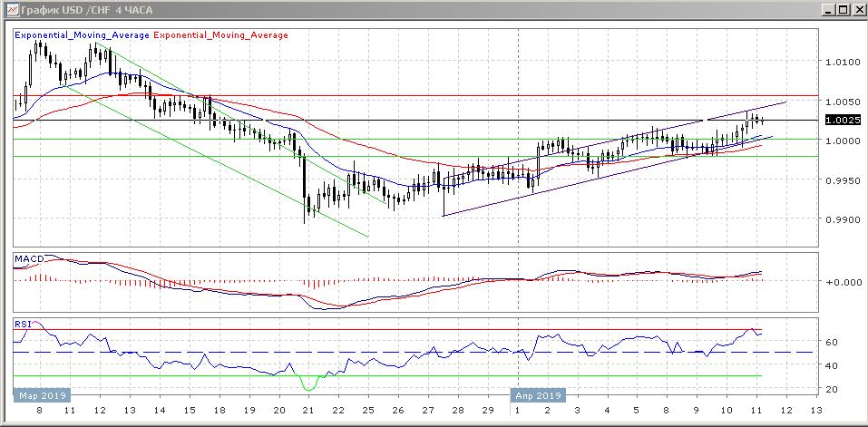Click the RSI axis value 40
The image size is (868, 427).
point(833,365)
